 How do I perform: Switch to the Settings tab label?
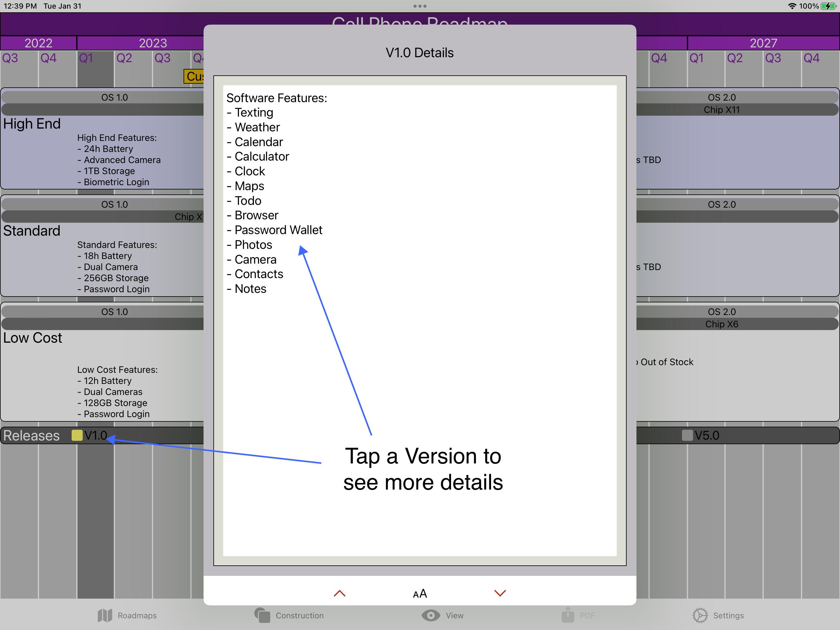(728, 615)
